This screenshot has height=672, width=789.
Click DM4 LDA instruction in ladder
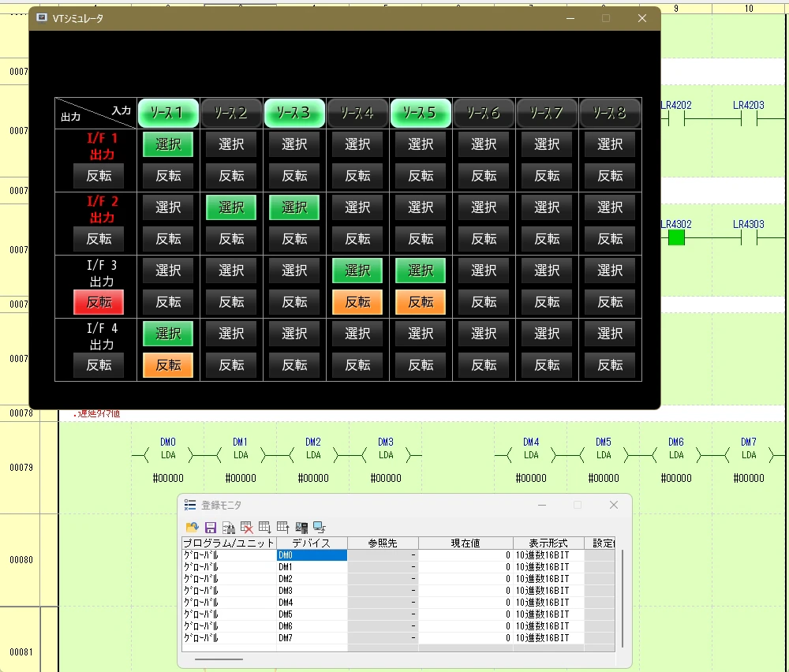point(531,455)
